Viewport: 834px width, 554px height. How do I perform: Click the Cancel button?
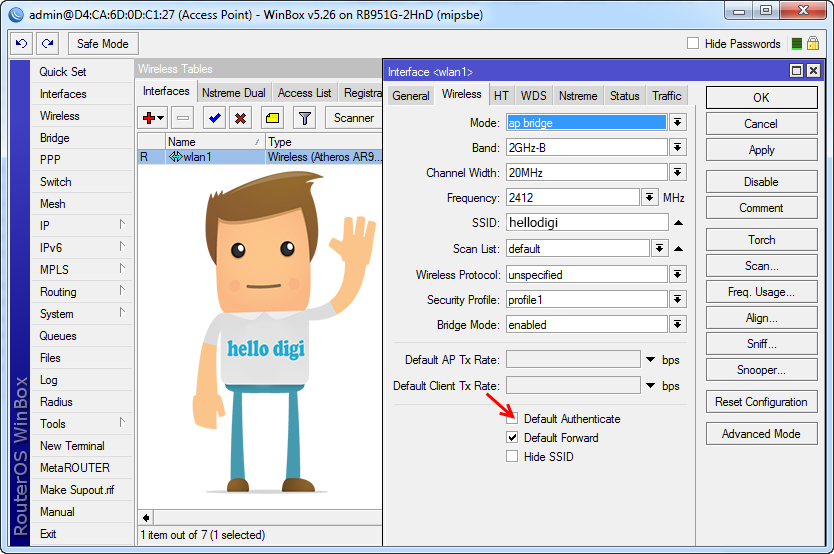pyautogui.click(x=761, y=124)
